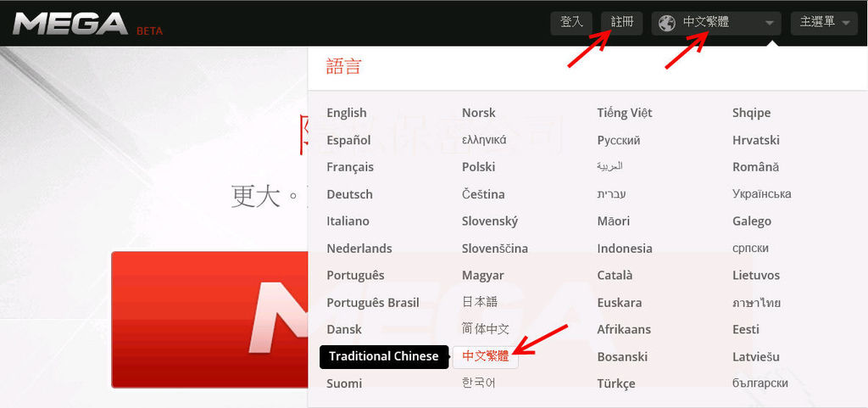The image size is (868, 408).
Task: Click the 登入 login button
Action: (x=571, y=23)
